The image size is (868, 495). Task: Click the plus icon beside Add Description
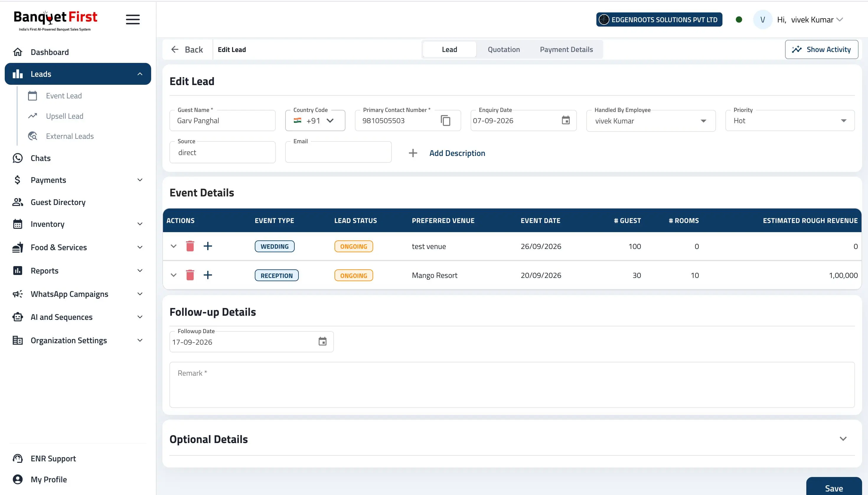(412, 153)
